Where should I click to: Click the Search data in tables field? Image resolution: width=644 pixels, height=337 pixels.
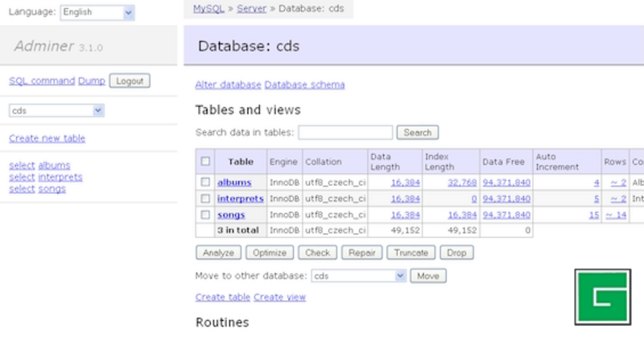click(345, 132)
